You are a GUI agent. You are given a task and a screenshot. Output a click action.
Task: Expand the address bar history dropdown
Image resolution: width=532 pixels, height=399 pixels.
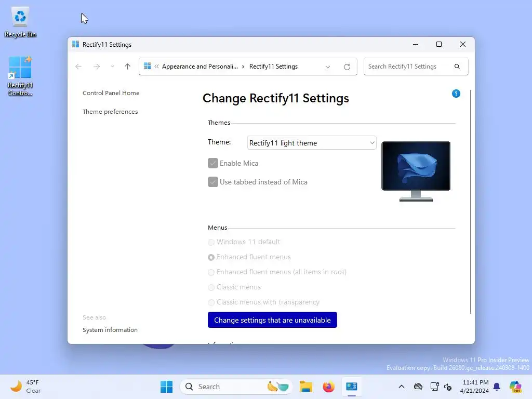point(328,67)
